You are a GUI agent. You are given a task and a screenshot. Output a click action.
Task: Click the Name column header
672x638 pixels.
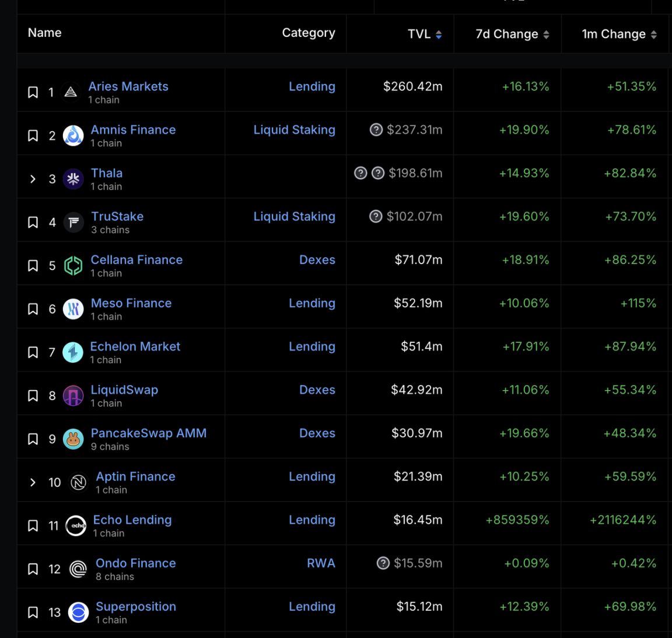click(44, 33)
